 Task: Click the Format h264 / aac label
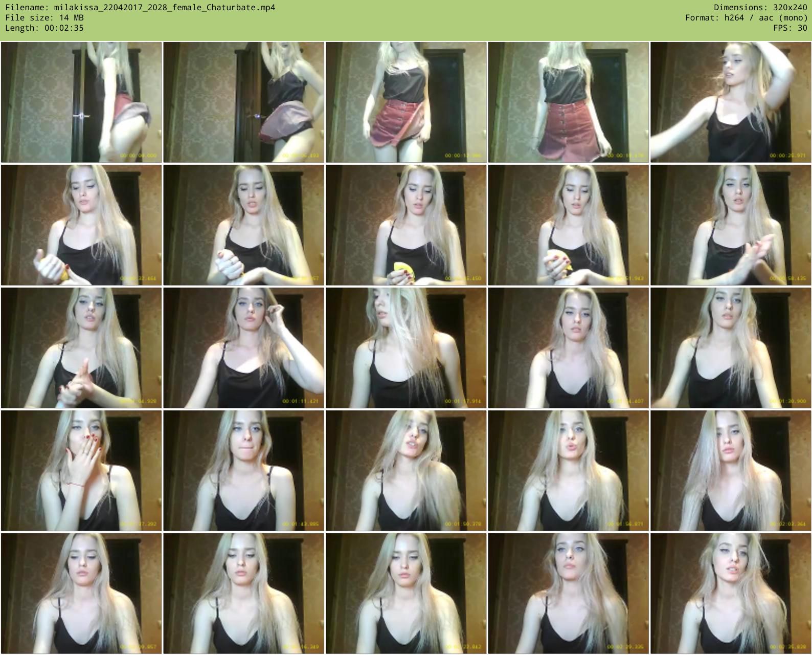pyautogui.click(x=746, y=17)
